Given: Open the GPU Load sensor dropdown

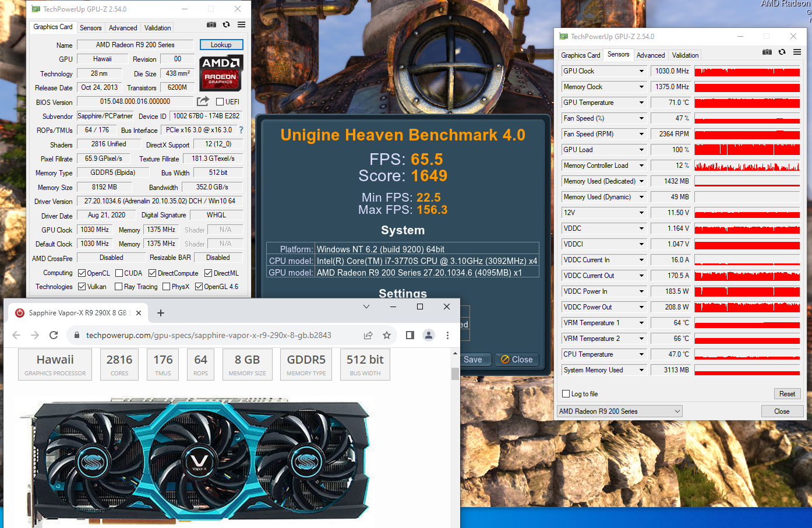Looking at the screenshot, I should click(641, 150).
